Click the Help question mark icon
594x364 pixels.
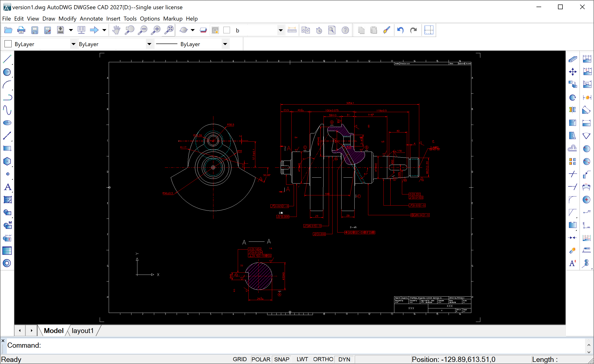(345, 30)
